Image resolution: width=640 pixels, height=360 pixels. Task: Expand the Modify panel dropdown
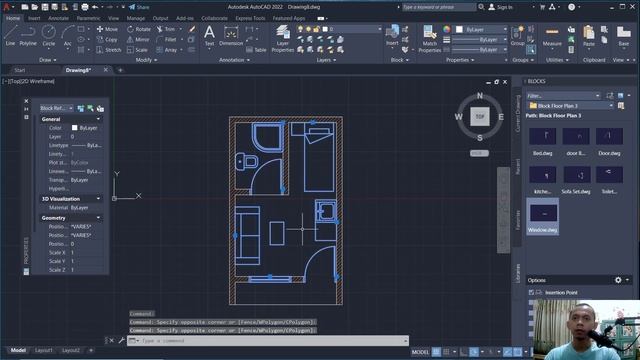(x=146, y=60)
